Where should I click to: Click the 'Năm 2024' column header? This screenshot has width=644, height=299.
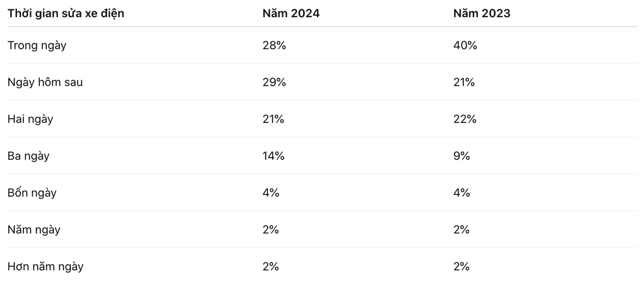click(x=291, y=13)
